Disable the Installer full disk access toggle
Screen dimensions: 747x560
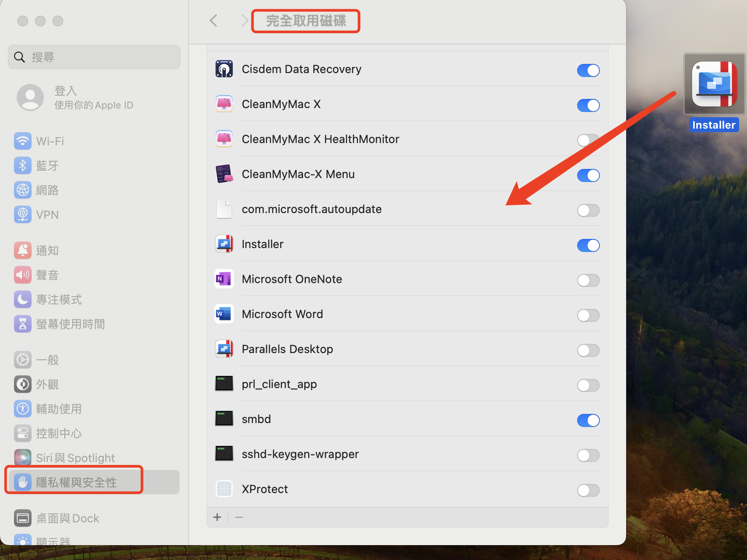tap(588, 245)
